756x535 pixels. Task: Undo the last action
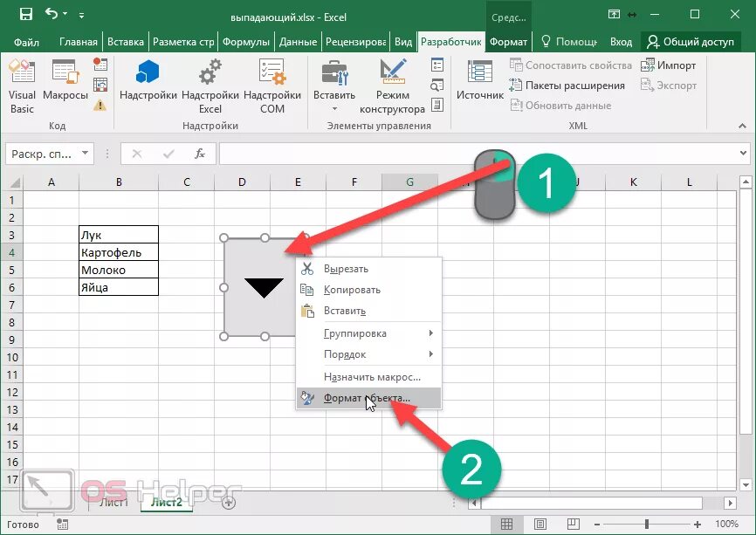tap(52, 13)
